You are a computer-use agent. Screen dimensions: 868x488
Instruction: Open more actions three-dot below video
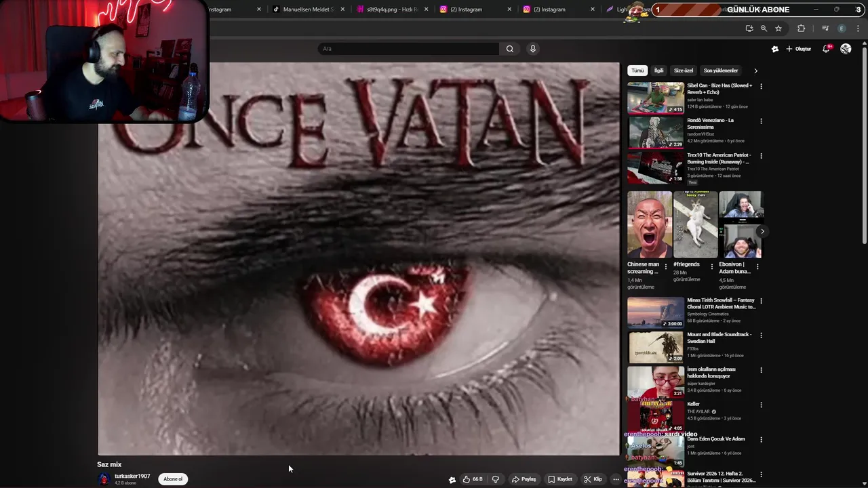[616, 479]
